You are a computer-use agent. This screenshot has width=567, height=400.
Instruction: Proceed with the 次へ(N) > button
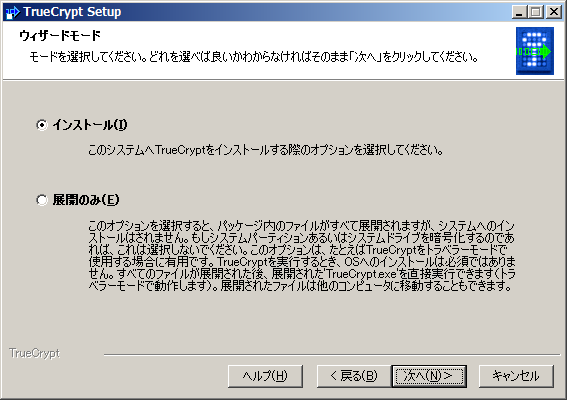coord(429,376)
